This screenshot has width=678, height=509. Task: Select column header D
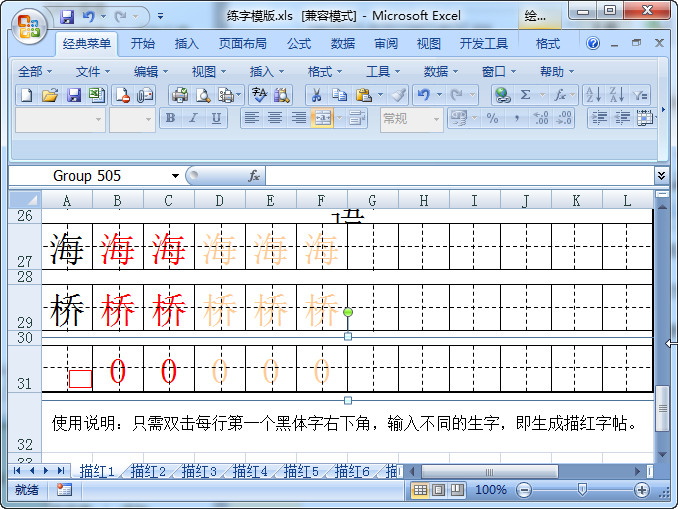219,201
